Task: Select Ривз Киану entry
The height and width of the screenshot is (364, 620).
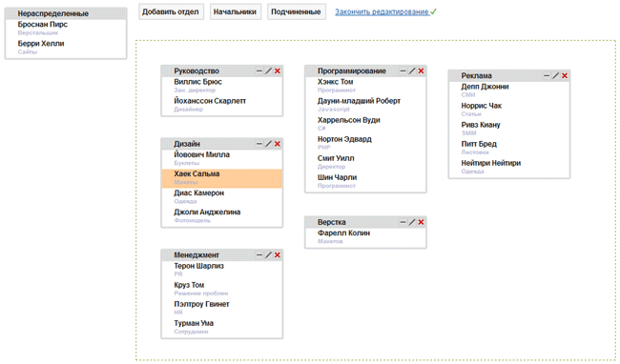Action: (x=509, y=129)
